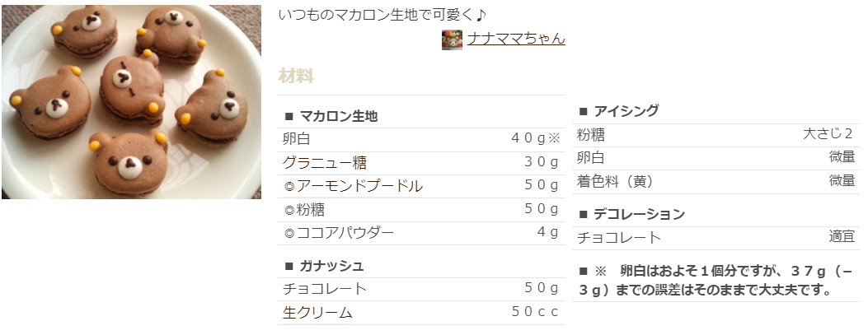Image resolution: width=868 pixels, height=335 pixels.
Task: Select the 材料 section heading
Action: (296, 76)
